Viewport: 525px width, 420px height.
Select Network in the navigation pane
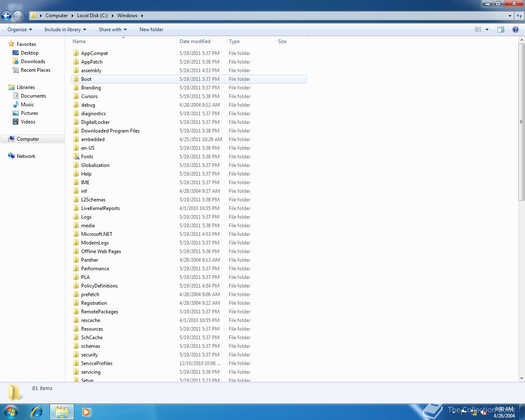pos(26,156)
